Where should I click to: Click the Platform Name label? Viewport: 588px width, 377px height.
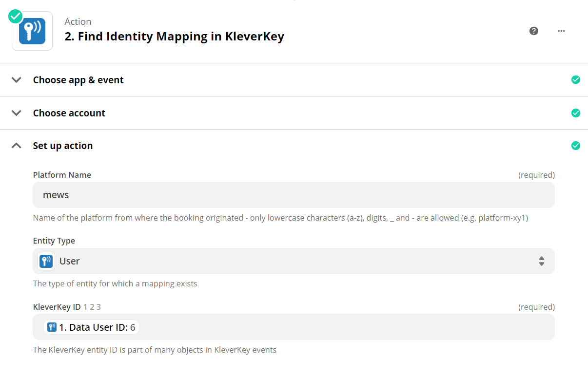click(62, 175)
